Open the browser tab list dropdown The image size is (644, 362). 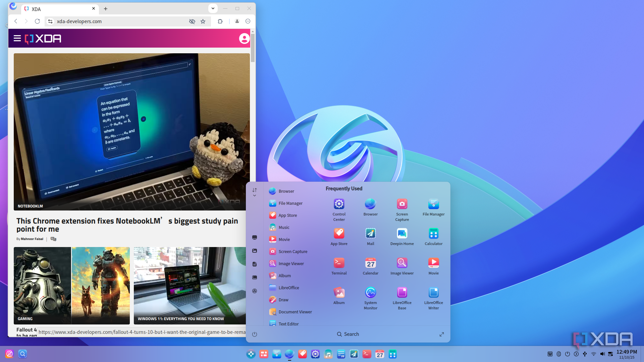213,8
